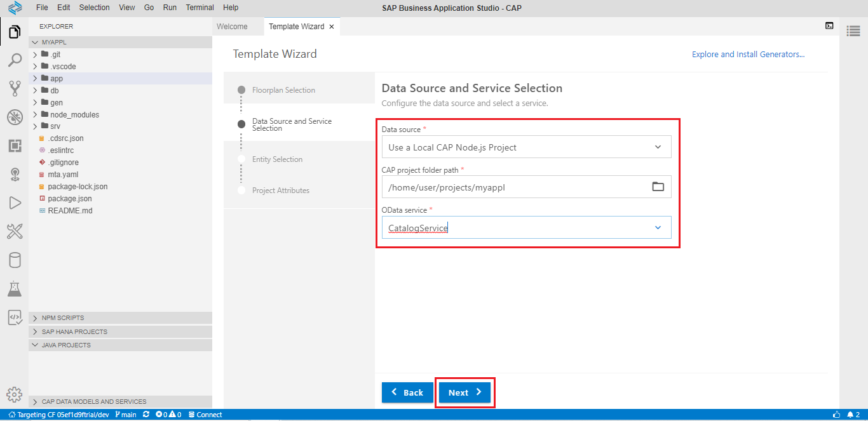Open the mta.yaml file
Viewport: 868px width, 421px height.
pyautogui.click(x=63, y=175)
